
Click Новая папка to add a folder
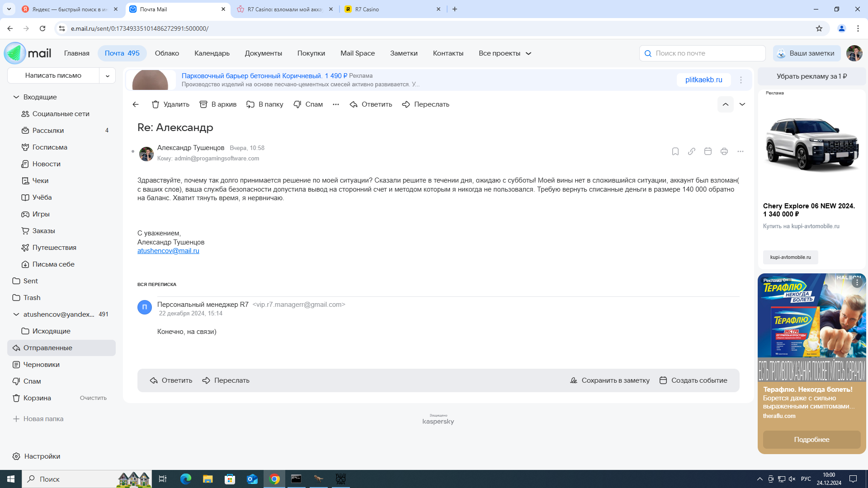pos(38,419)
